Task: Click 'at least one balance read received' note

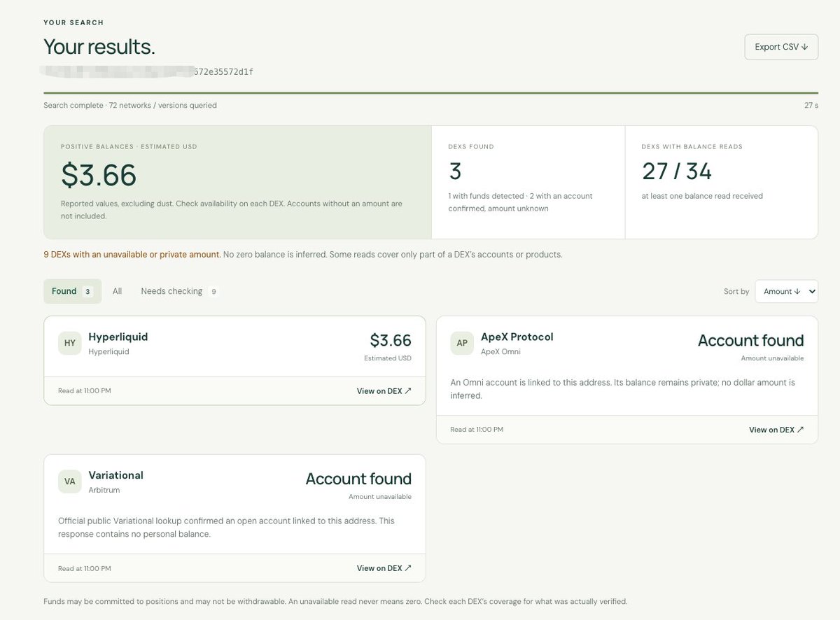Action: click(x=702, y=196)
